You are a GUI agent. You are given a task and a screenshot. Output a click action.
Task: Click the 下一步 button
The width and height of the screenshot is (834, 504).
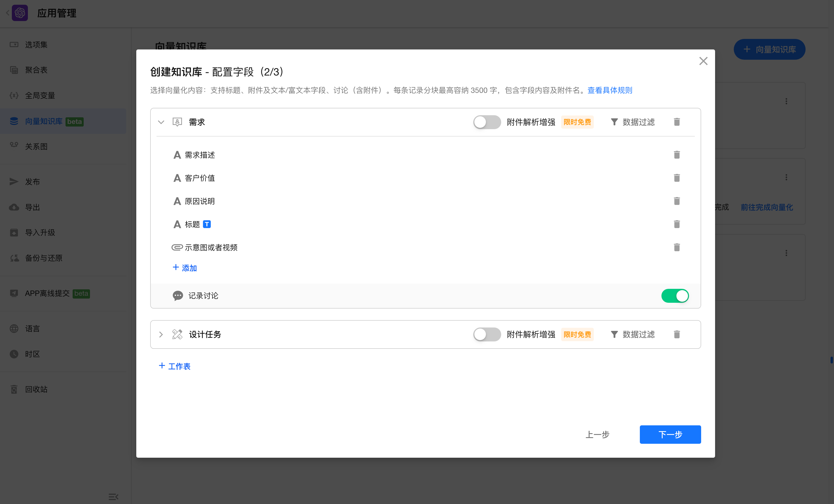coord(670,434)
